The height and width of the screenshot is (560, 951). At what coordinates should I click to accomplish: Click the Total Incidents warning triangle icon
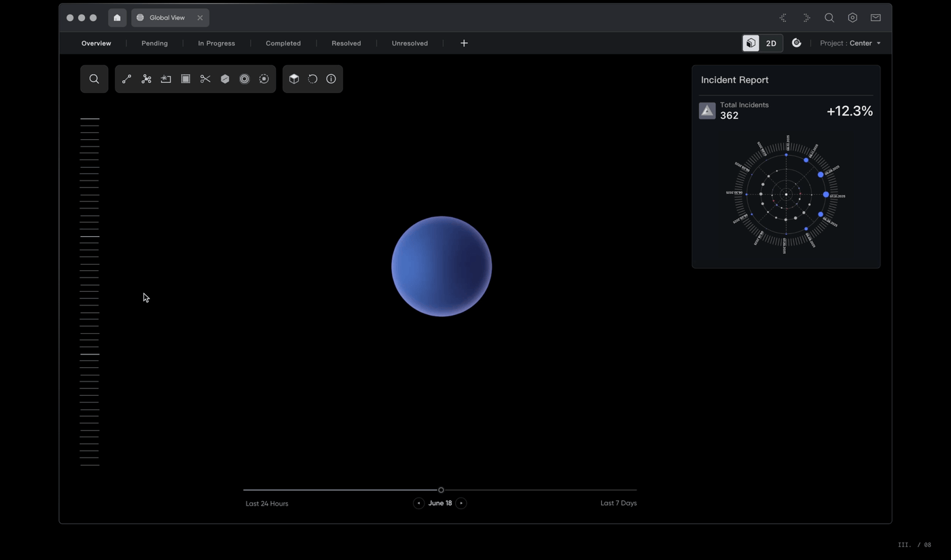(707, 111)
